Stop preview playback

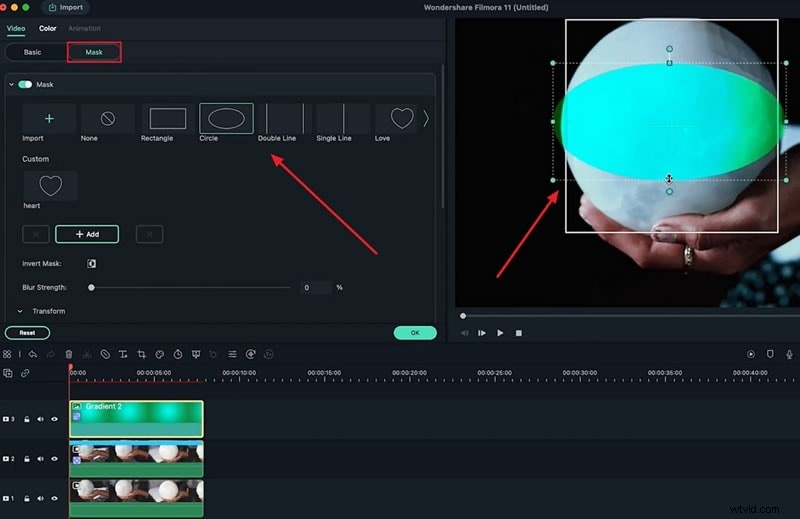519,333
